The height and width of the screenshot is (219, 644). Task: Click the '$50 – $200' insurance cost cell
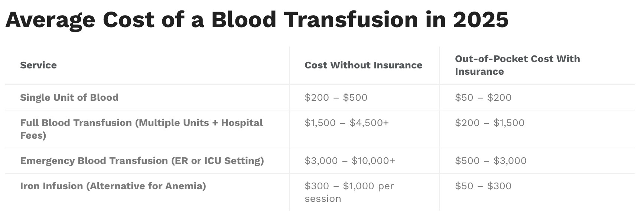coord(483,97)
